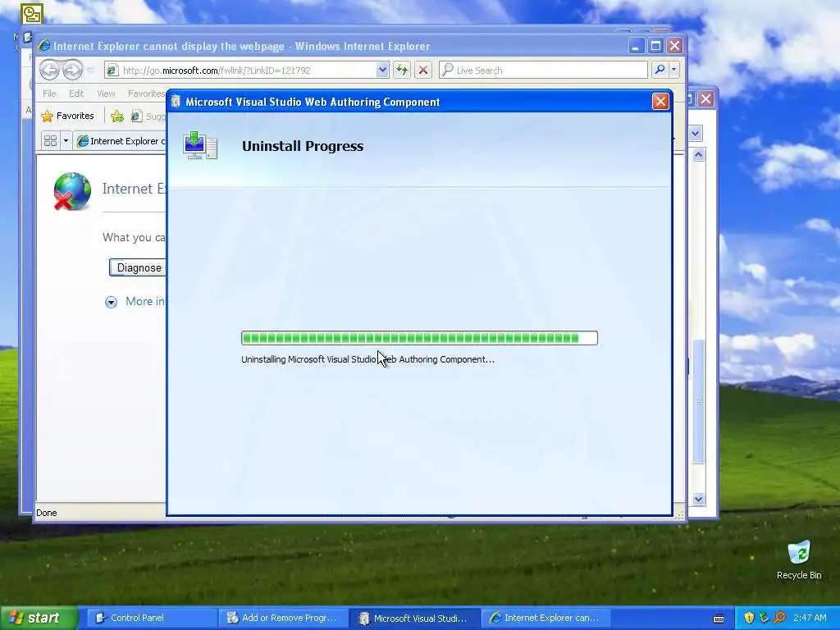
Task: Switch to Control Panel taskbar button
Action: [x=150, y=619]
